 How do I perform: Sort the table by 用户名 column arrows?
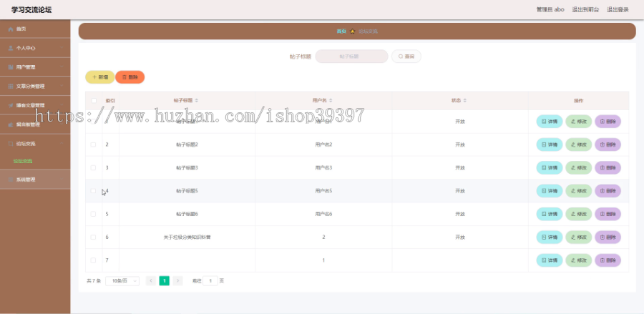coord(331,101)
